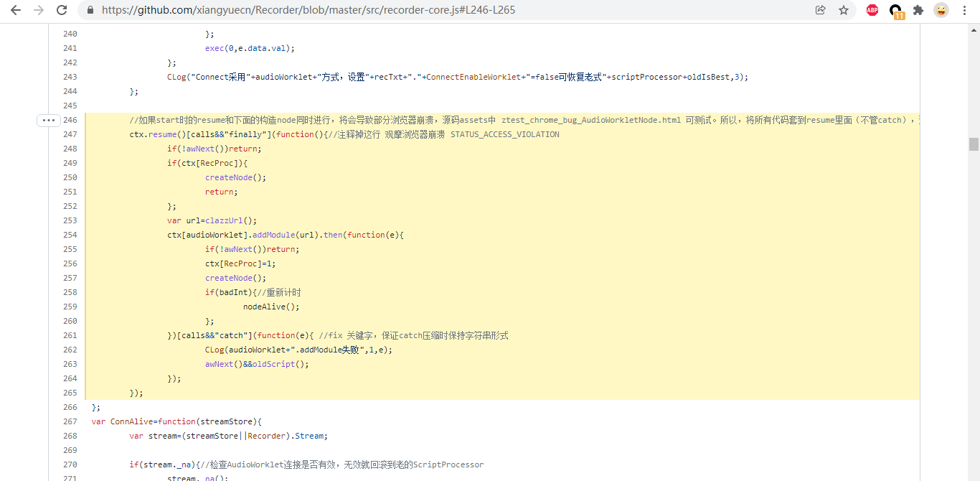Select line number 247
Screen dimensions: 980x481
click(x=70, y=134)
